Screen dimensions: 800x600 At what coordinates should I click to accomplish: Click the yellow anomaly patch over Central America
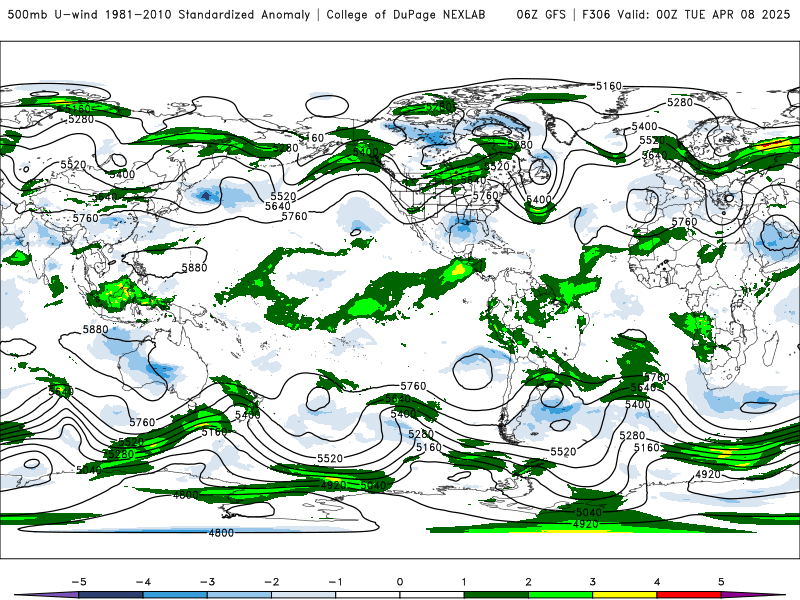pos(459,268)
